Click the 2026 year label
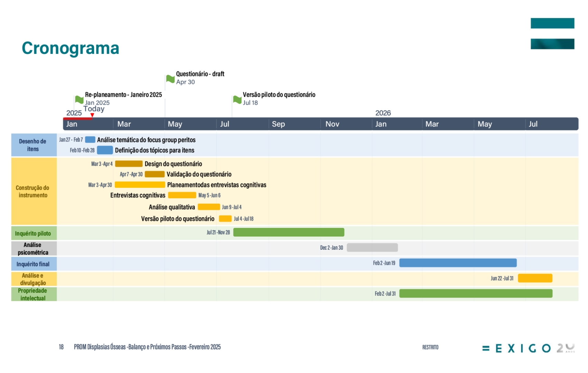Image resolution: width=588 pixels, height=373 pixels. pyautogui.click(x=383, y=113)
